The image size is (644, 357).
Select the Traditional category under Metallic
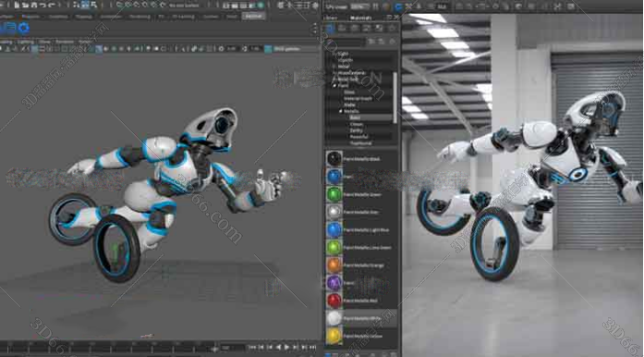click(360, 143)
